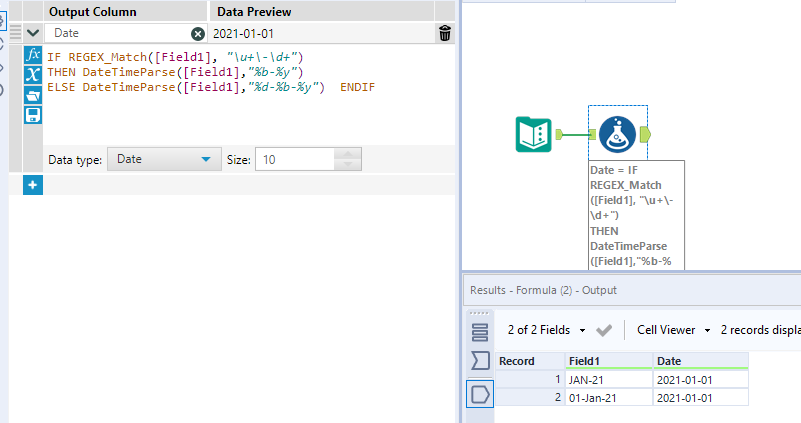Image resolution: width=801 pixels, height=423 pixels.
Task: Show the messages list view icon in Results
Action: (480, 332)
